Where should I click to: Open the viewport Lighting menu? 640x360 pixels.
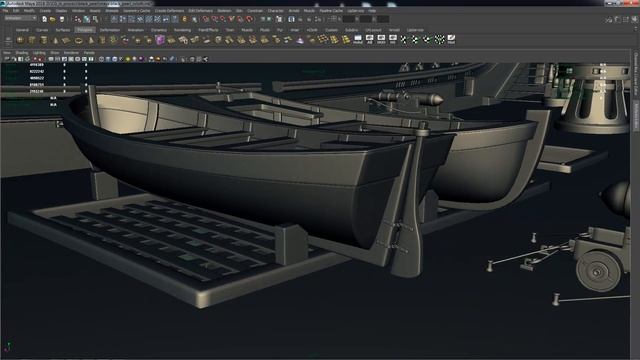click(x=39, y=53)
